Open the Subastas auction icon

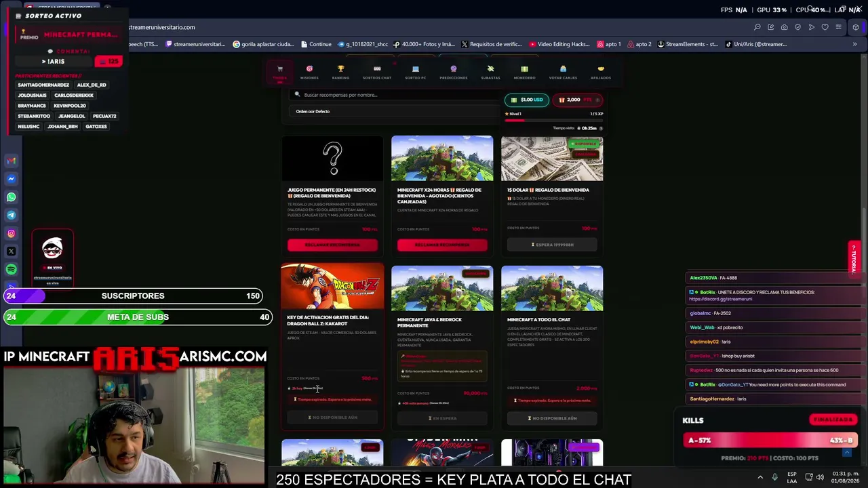pyautogui.click(x=490, y=68)
